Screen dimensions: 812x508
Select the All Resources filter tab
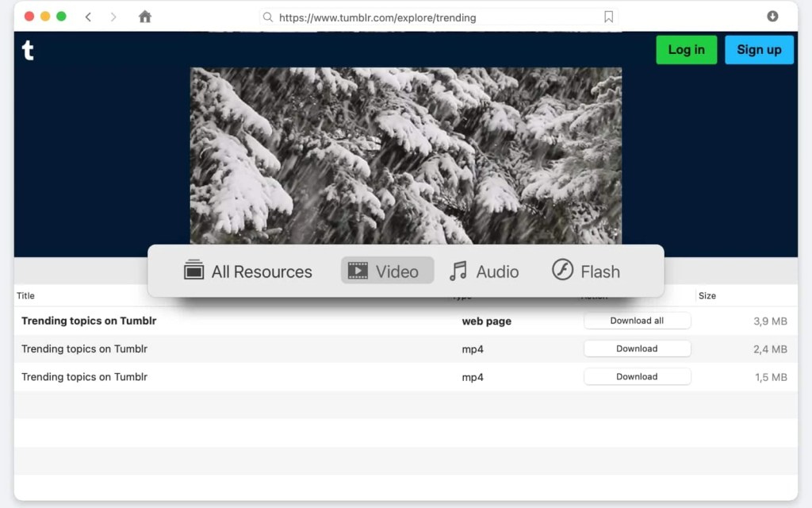[247, 271]
